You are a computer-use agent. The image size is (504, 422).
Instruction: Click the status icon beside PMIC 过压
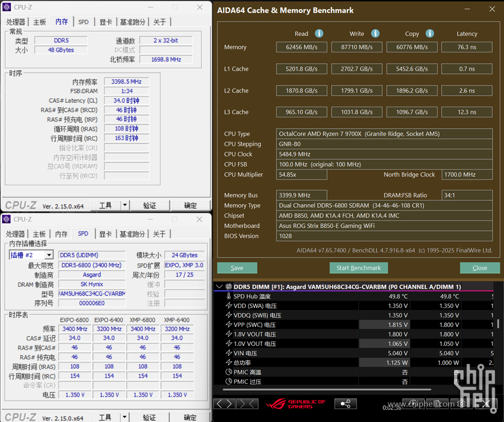click(228, 381)
